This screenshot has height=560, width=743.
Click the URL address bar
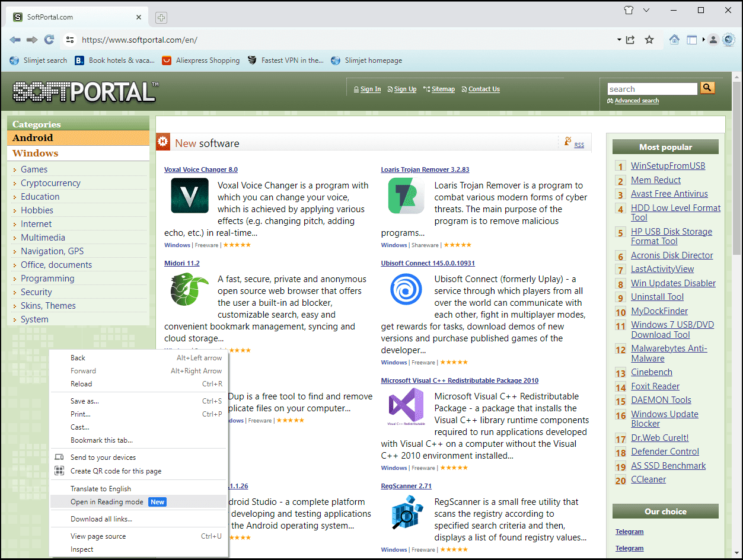344,40
